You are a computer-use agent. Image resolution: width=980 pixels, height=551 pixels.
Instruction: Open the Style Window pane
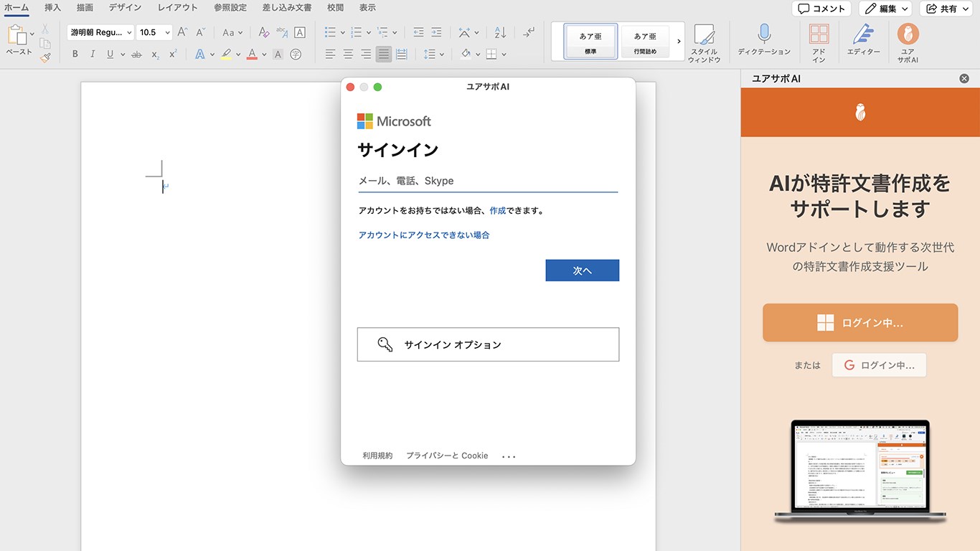(704, 43)
